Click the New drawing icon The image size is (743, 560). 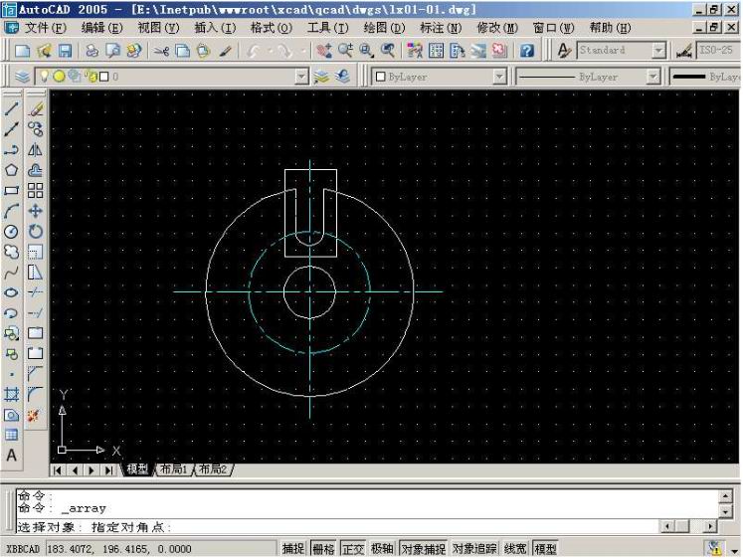coord(22,50)
